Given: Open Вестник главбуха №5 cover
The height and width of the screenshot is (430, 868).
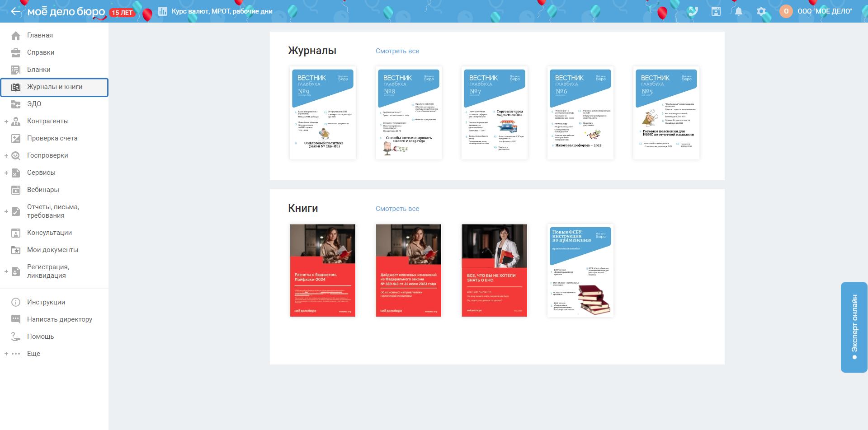Looking at the screenshot, I should coord(666,113).
